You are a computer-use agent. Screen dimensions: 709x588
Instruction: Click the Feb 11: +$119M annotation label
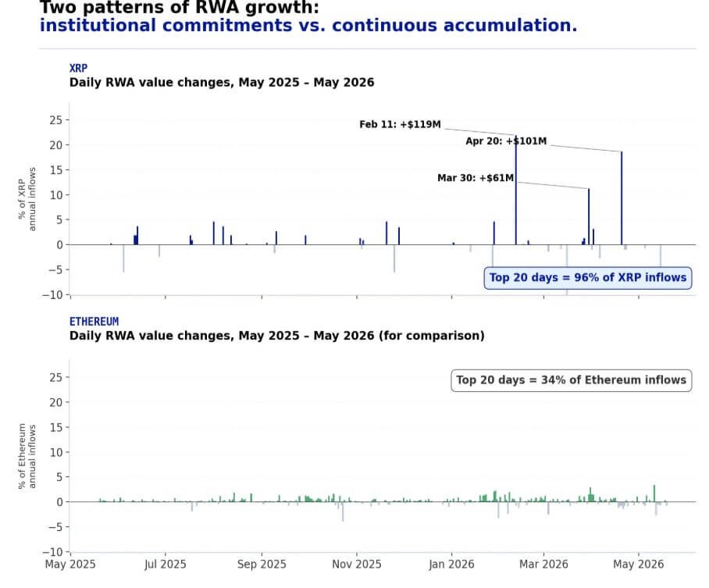pos(400,124)
